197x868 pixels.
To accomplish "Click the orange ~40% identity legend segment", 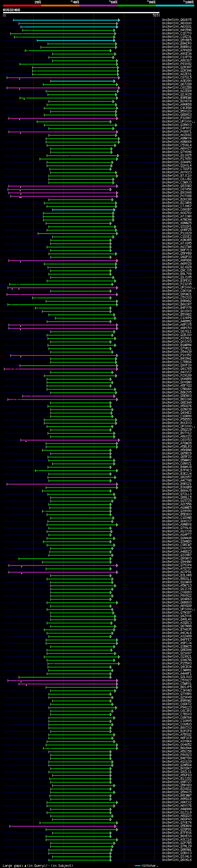I will (60, 6).
